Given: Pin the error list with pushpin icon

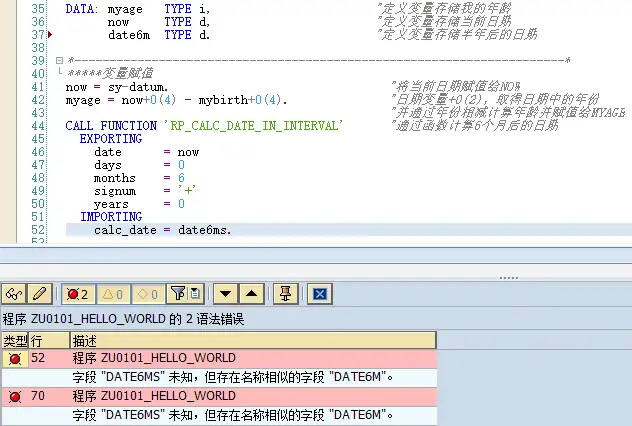Looking at the screenshot, I should point(285,294).
